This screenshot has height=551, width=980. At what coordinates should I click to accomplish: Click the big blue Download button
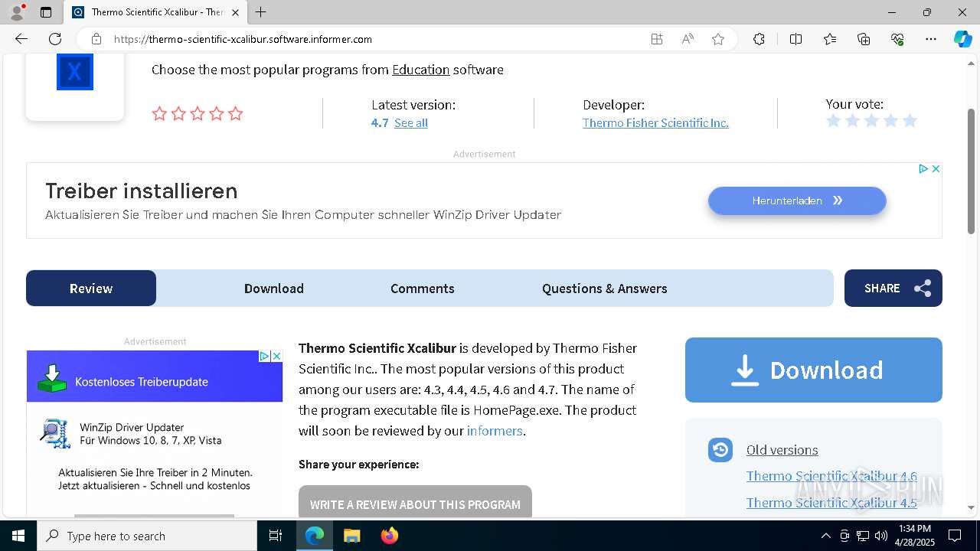tap(814, 370)
